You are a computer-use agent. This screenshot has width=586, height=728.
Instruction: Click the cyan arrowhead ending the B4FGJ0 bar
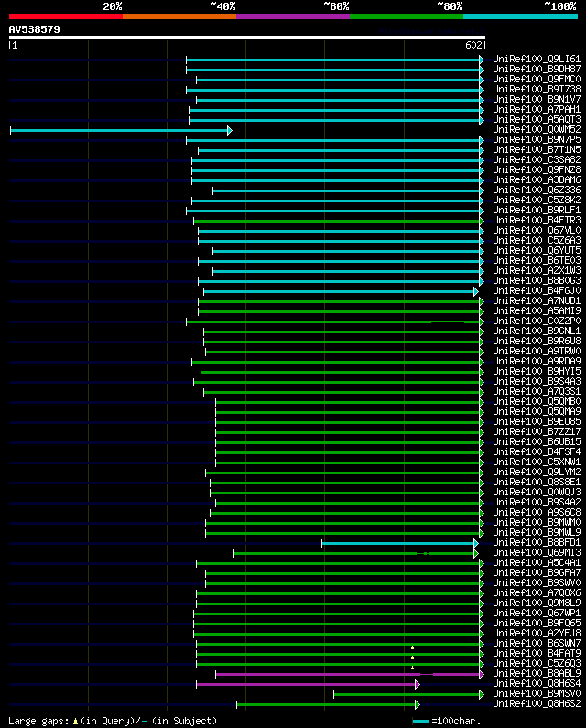coord(476,291)
